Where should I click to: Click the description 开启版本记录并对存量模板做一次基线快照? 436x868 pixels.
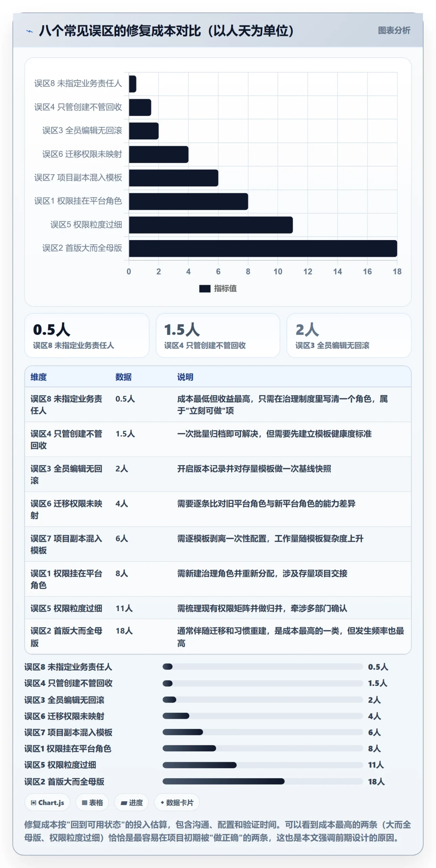coord(254,469)
